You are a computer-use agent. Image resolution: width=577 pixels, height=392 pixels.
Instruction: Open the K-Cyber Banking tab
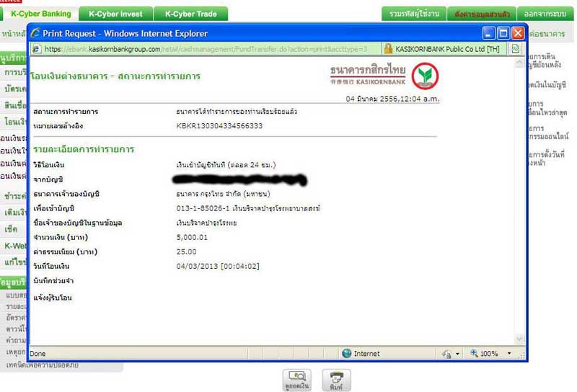pyautogui.click(x=40, y=14)
